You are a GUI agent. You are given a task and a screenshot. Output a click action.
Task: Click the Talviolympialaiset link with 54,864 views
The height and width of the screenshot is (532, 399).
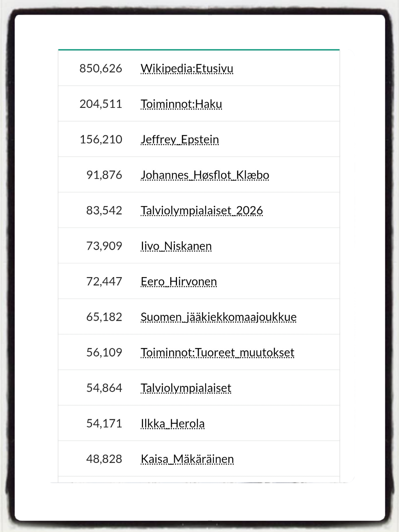(x=186, y=388)
